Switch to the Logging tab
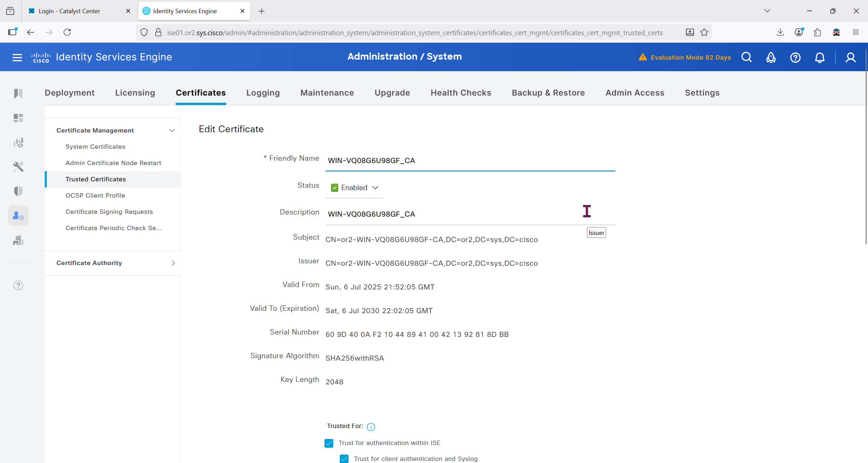This screenshot has height=463, width=868. (263, 93)
